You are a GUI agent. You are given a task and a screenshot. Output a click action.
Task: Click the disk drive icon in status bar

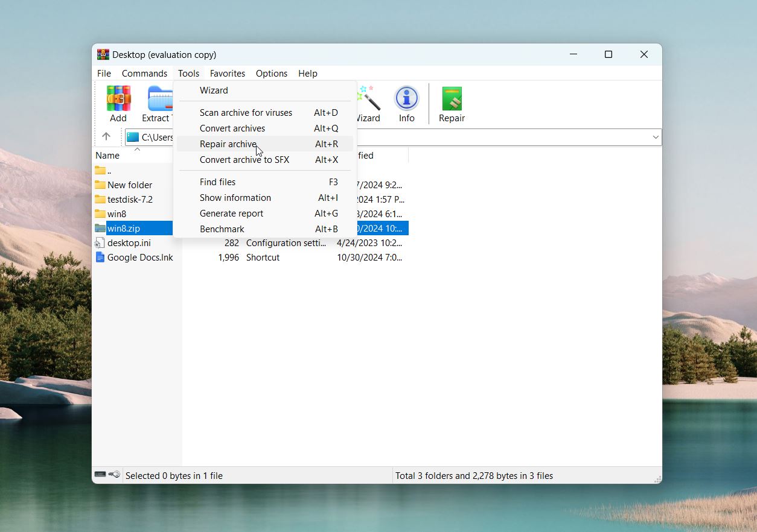point(100,475)
